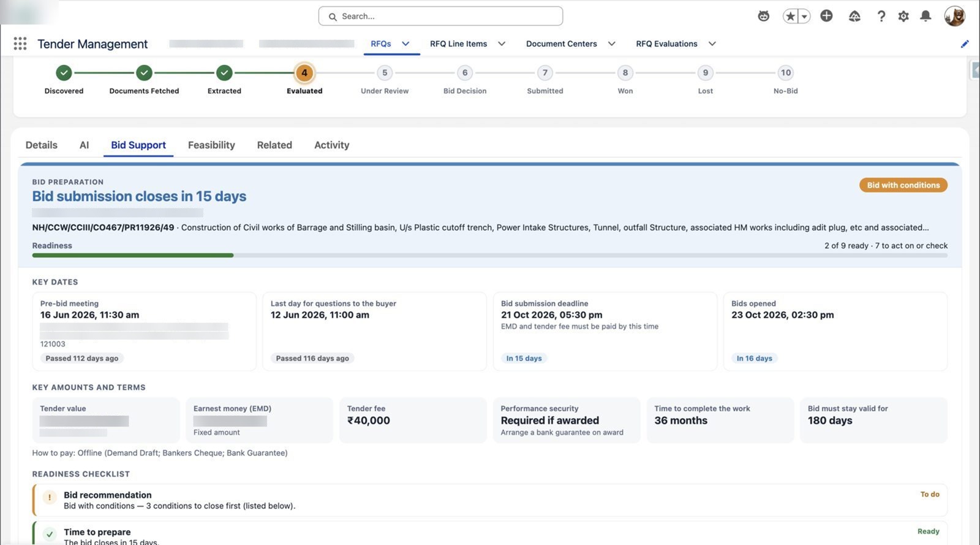The width and height of the screenshot is (980, 545).
Task: Click the Readiness progress bar
Action: pyautogui.click(x=490, y=255)
